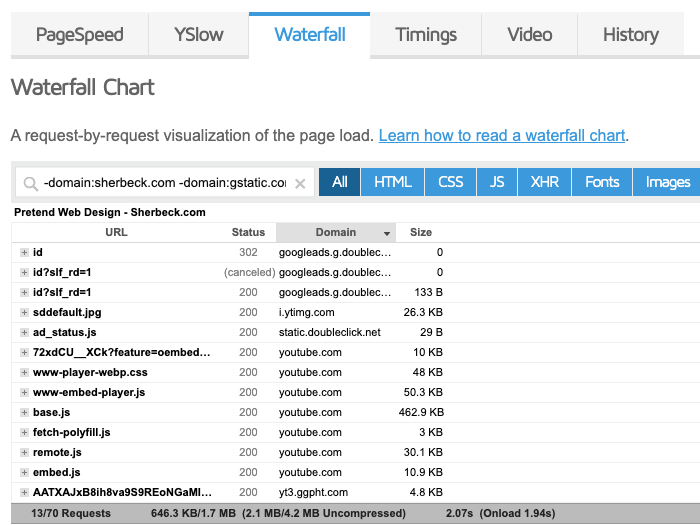Screen dimensions: 700x525
Task: Click the sddefault.jpg URL text
Action: [67, 312]
